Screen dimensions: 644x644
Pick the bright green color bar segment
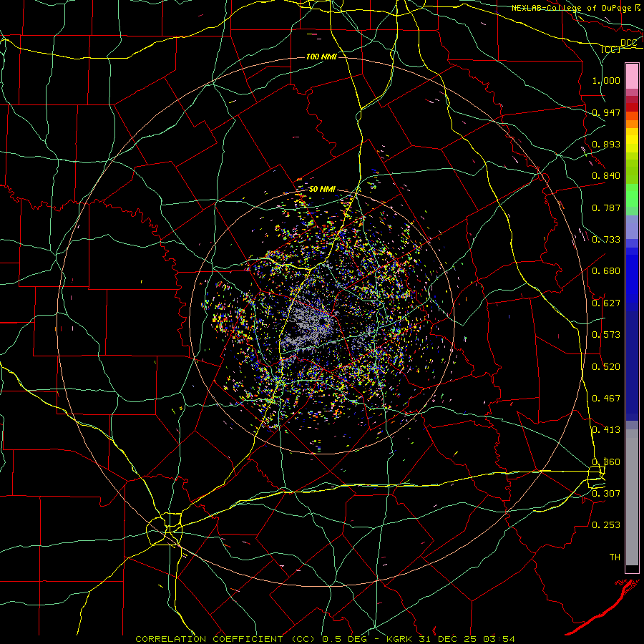coord(632,195)
